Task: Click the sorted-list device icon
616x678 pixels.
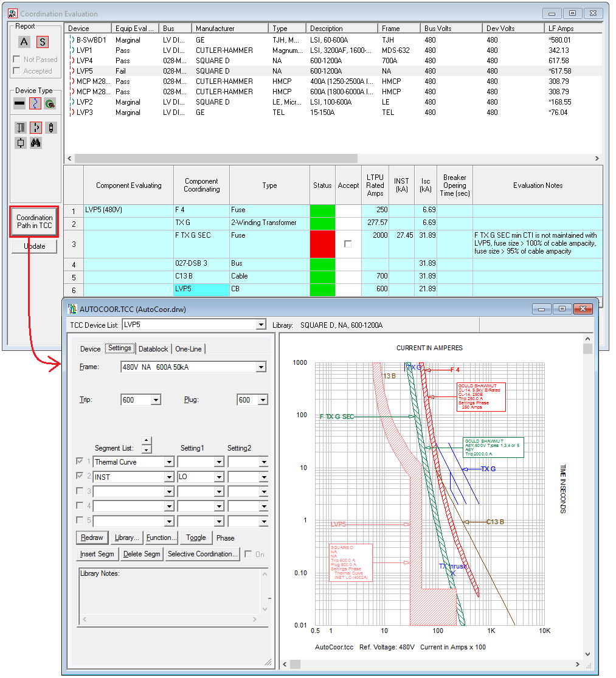Action: tap(20, 127)
